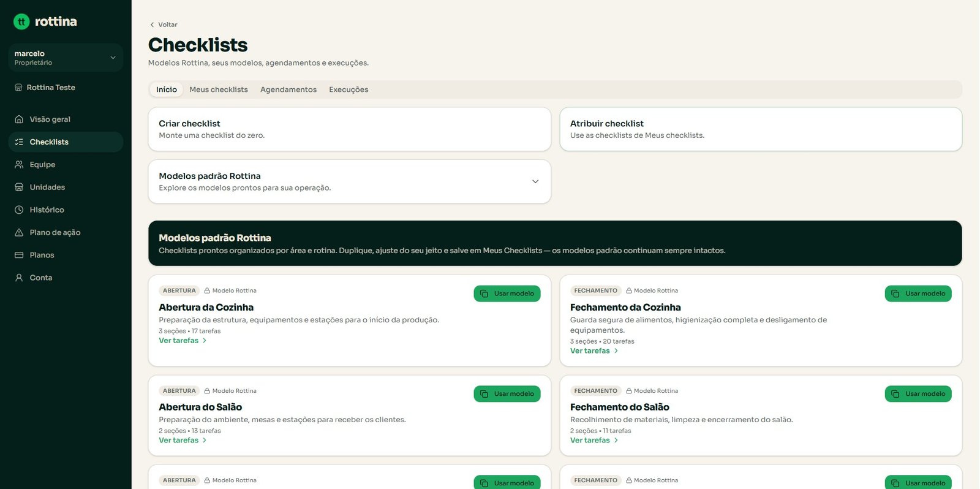The width and height of the screenshot is (980, 489).
Task: Open Planos in the sidebar
Action: point(66,256)
